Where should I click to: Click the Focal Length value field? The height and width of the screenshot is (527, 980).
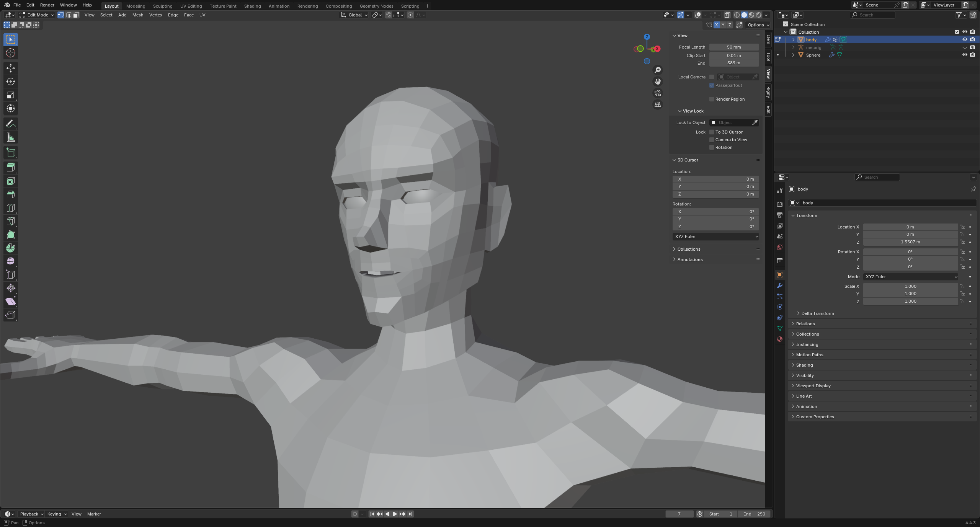[734, 47]
